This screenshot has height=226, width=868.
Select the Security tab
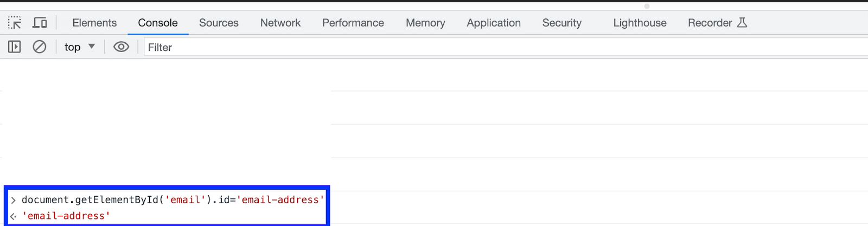[561, 23]
